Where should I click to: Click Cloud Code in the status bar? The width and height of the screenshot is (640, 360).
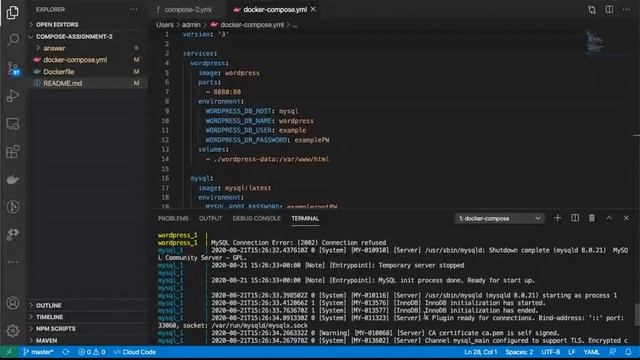click(x=135, y=352)
